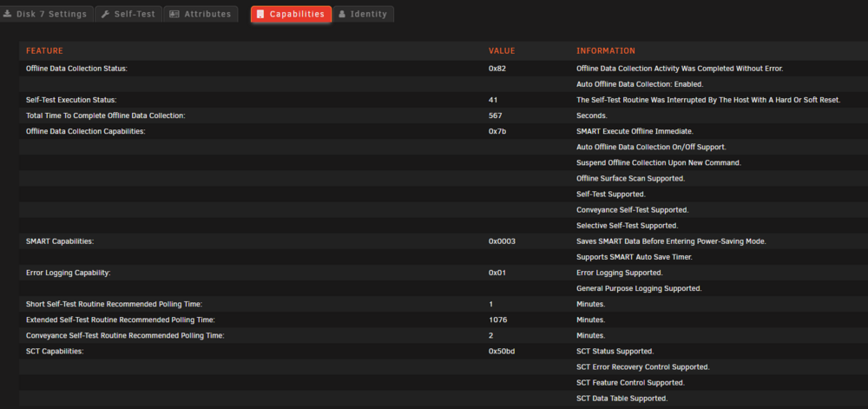Screen dimensions: 868x409
Task: Click the text 'Offline Data Collection Activity Was Completed Without Error.'
Action: [680, 69]
